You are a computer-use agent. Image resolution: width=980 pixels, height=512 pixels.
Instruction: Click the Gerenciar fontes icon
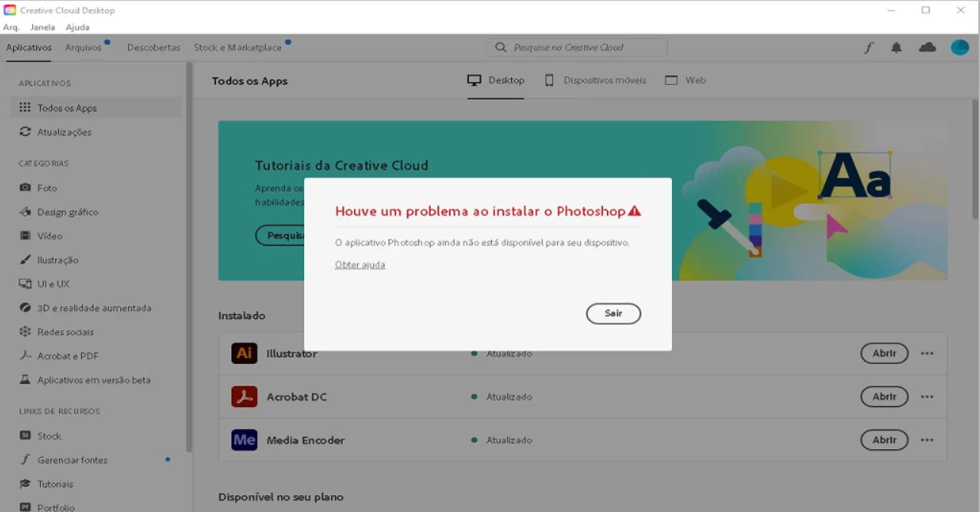(25, 460)
